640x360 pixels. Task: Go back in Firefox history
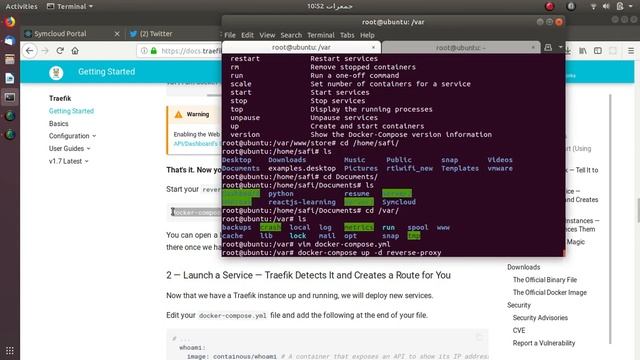[29, 51]
